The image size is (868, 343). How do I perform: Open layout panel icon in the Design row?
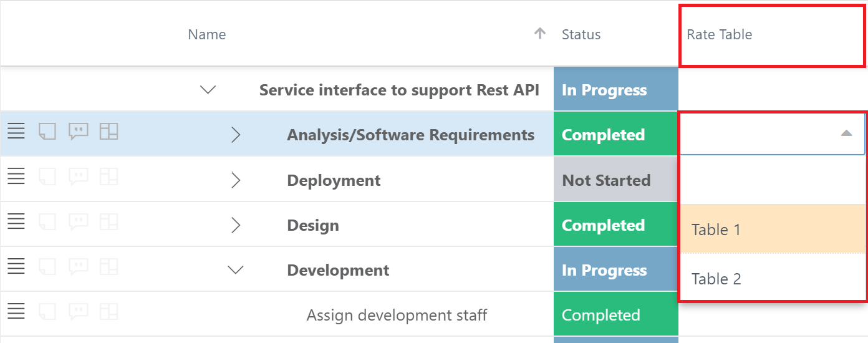109,222
